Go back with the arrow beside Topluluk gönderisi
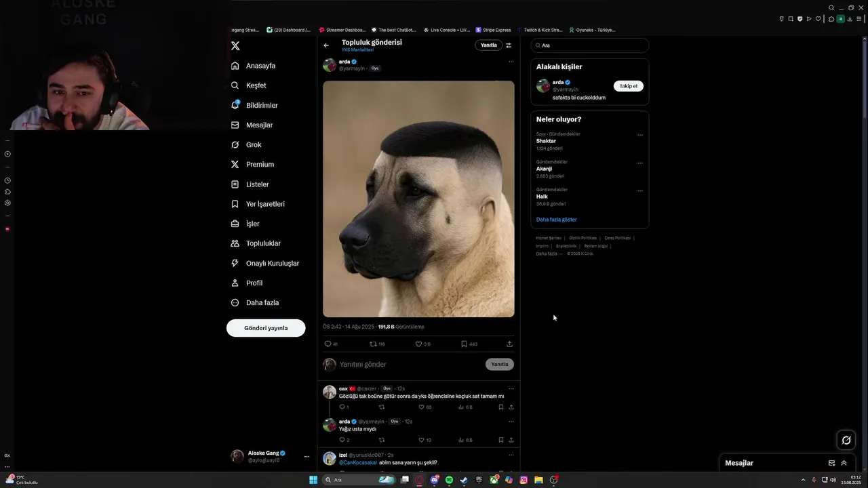This screenshot has width=868, height=488. tap(326, 45)
